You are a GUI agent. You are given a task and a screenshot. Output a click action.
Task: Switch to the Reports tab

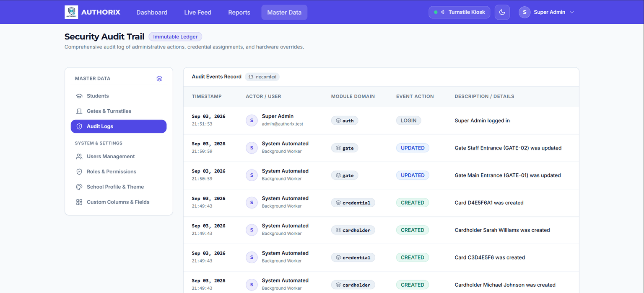click(x=239, y=12)
